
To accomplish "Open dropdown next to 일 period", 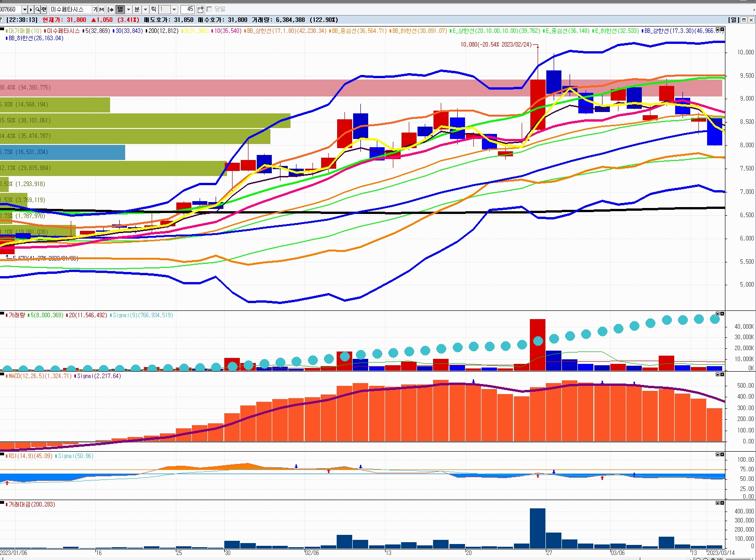I will (x=128, y=10).
